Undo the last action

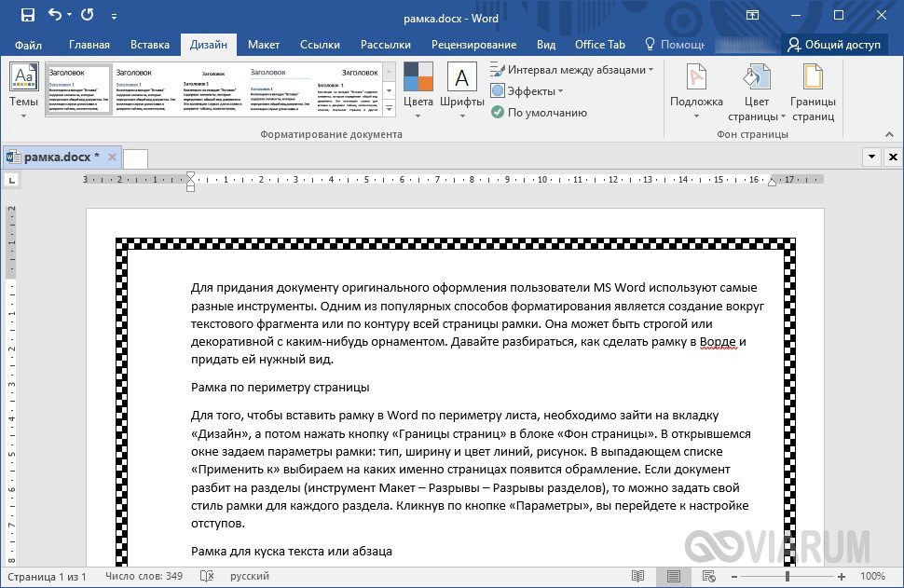click(x=54, y=15)
